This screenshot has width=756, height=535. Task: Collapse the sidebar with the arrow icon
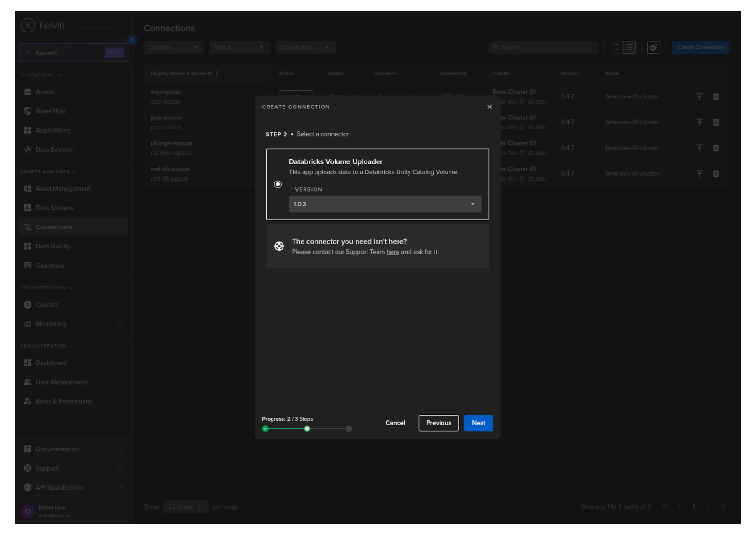[132, 40]
